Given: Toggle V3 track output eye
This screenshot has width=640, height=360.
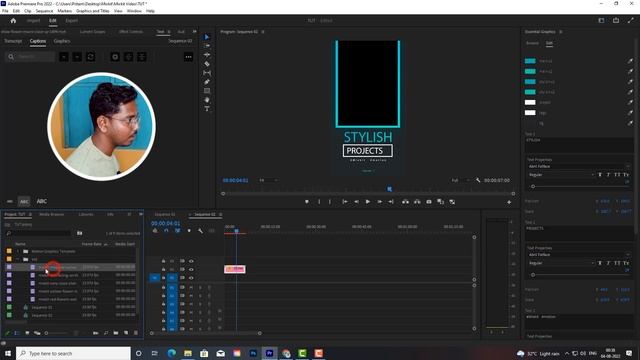Looking at the screenshot, I should pos(191,261).
